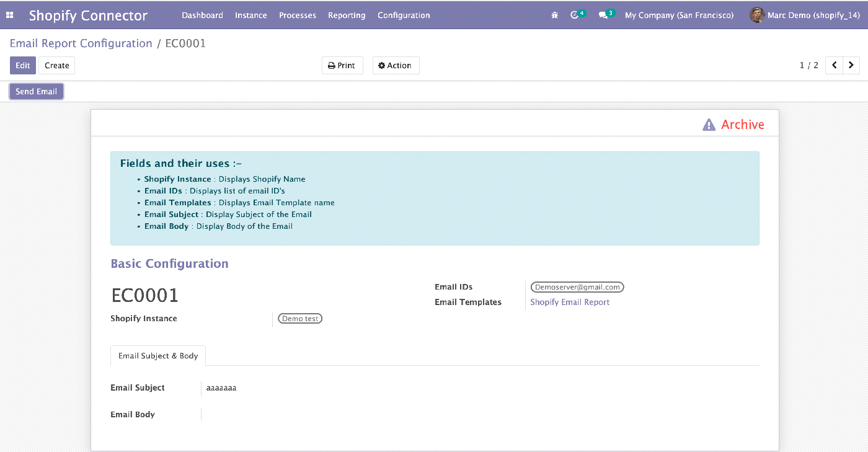868x452 pixels.
Task: Click the Edit button
Action: point(23,65)
